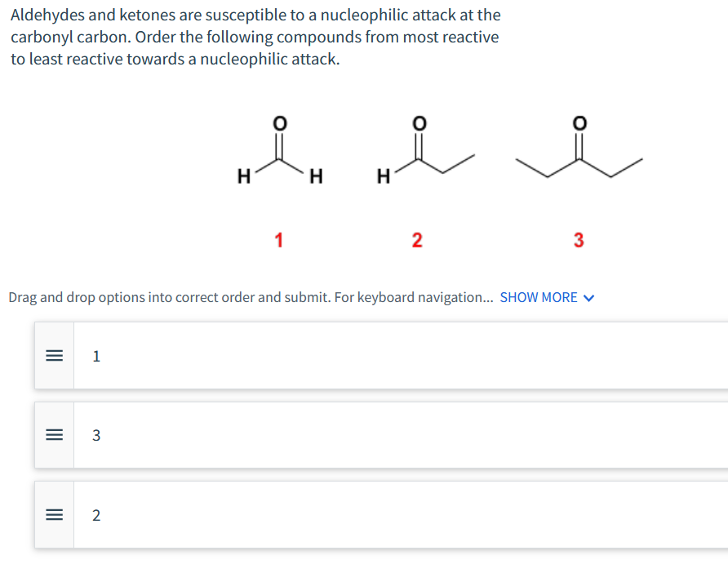Click drag handle icon for option 2
Image resolution: width=728 pixels, height=564 pixels.
pos(54,515)
